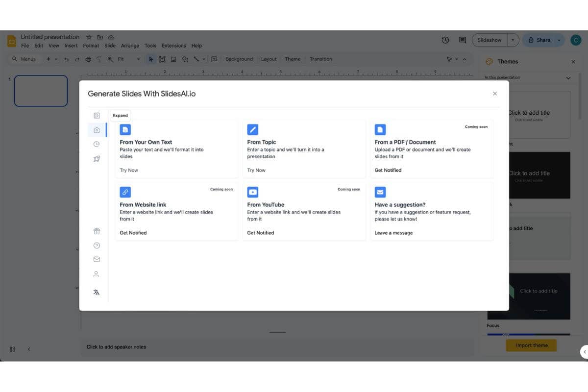Click the zoom magnifier icon in toolbar
This screenshot has height=392, width=588.
(x=110, y=59)
